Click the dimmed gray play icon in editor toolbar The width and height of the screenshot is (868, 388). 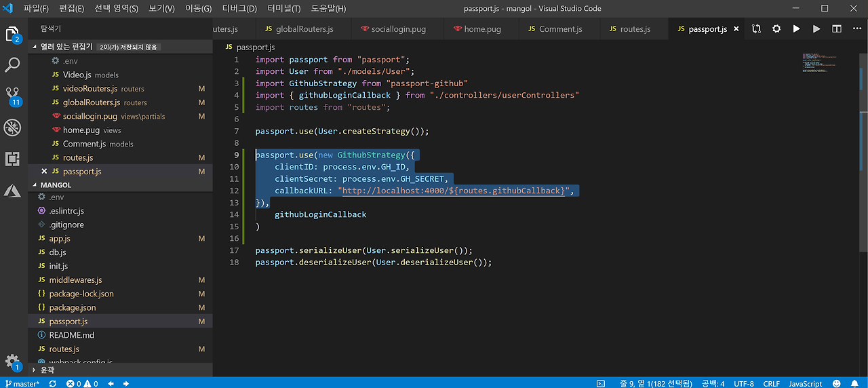point(816,29)
